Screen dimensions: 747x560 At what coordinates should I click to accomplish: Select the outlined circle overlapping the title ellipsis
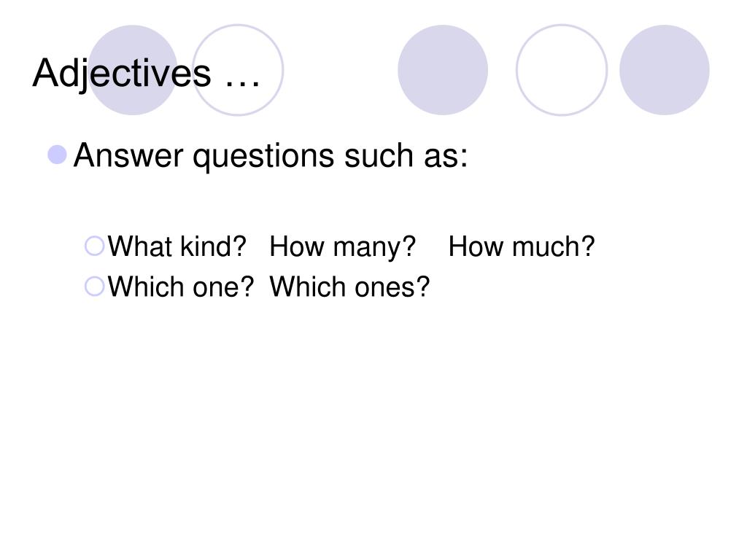pyautogui.click(x=238, y=70)
